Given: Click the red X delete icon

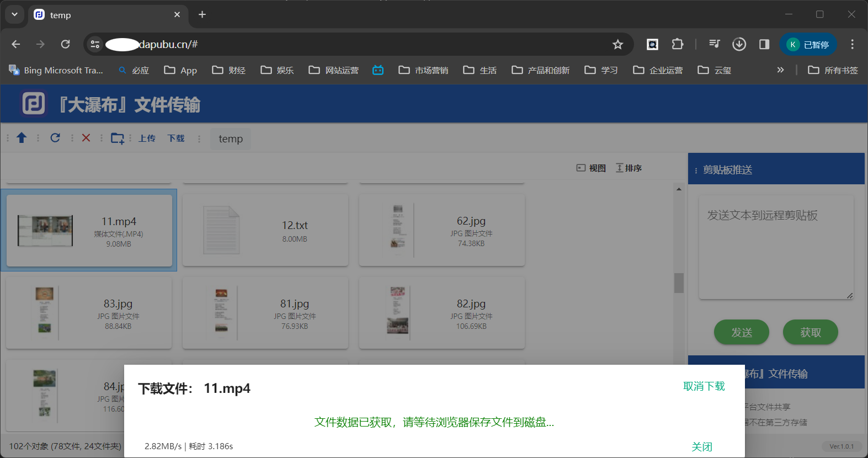Looking at the screenshot, I should pos(86,138).
